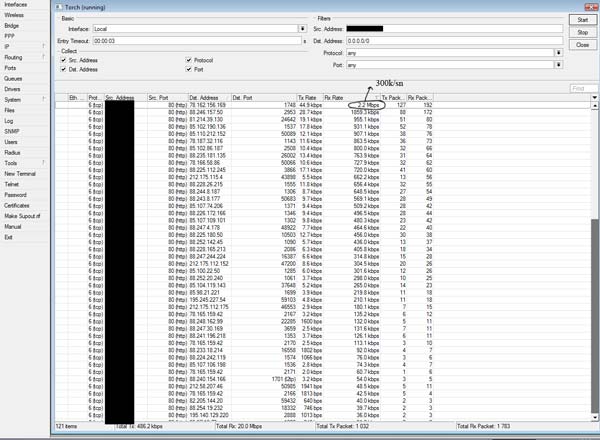Sort by Rx Packet column header

420,98
